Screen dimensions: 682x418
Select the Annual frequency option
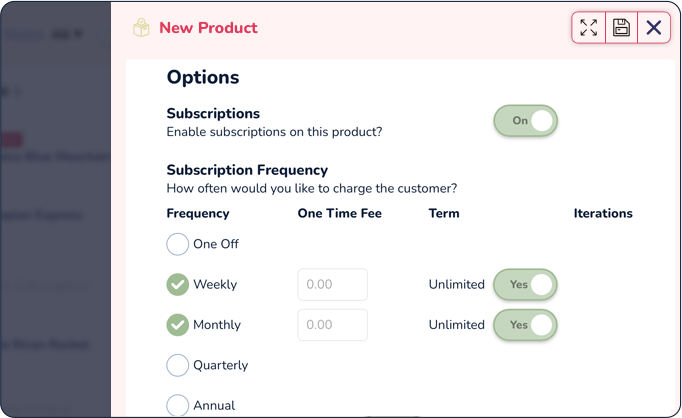click(x=177, y=405)
